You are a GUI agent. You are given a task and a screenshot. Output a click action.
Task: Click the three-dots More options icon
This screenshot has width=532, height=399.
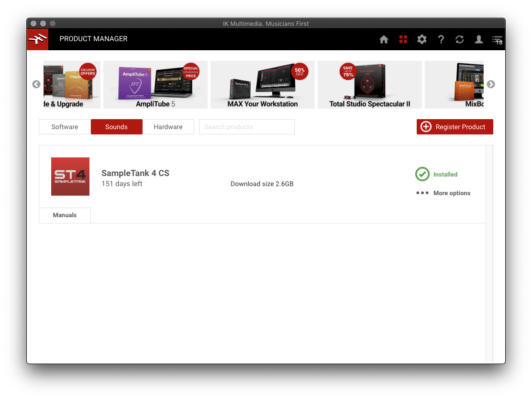(422, 193)
